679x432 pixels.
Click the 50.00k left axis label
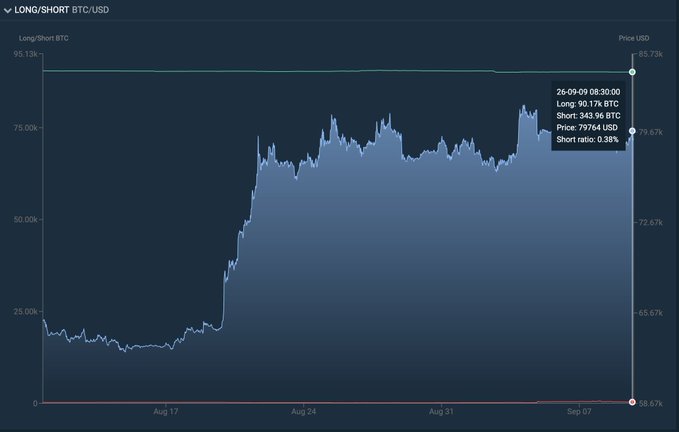(x=26, y=219)
